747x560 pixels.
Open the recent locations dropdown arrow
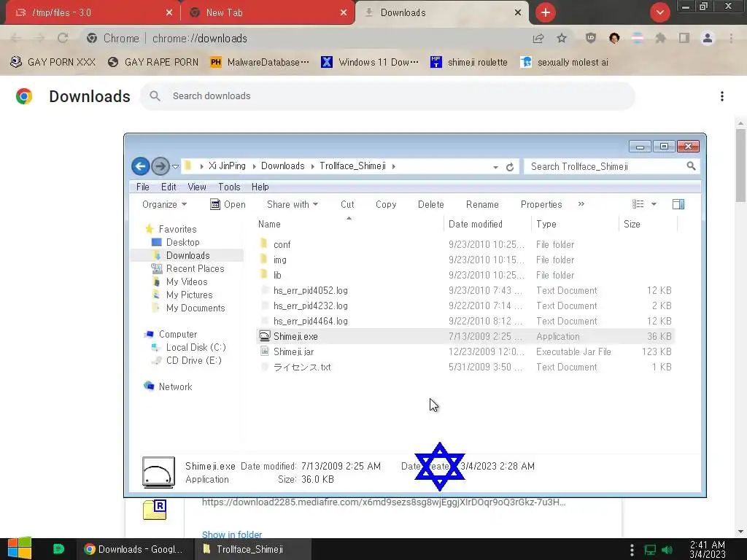(x=175, y=167)
